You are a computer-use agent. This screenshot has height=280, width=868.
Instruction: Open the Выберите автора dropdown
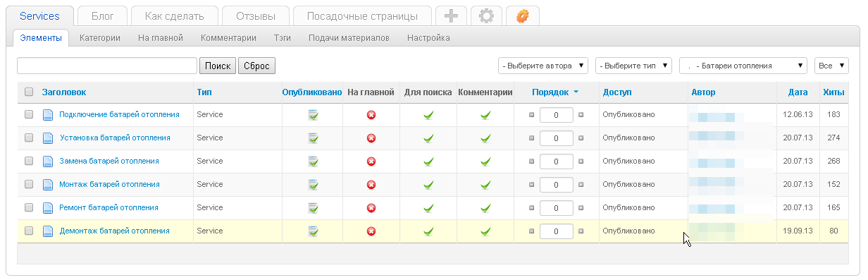pos(543,66)
